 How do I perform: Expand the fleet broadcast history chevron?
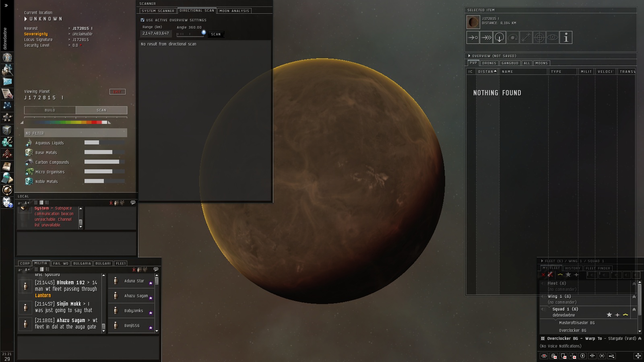640,339
